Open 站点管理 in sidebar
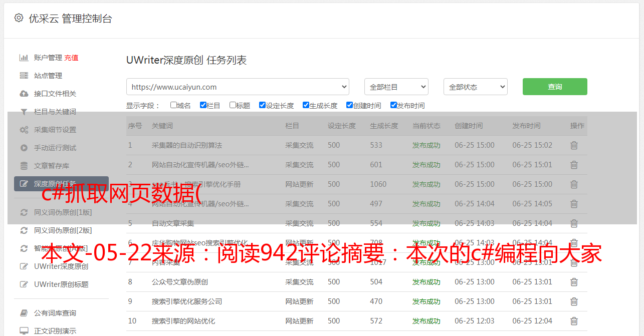 pyautogui.click(x=48, y=76)
